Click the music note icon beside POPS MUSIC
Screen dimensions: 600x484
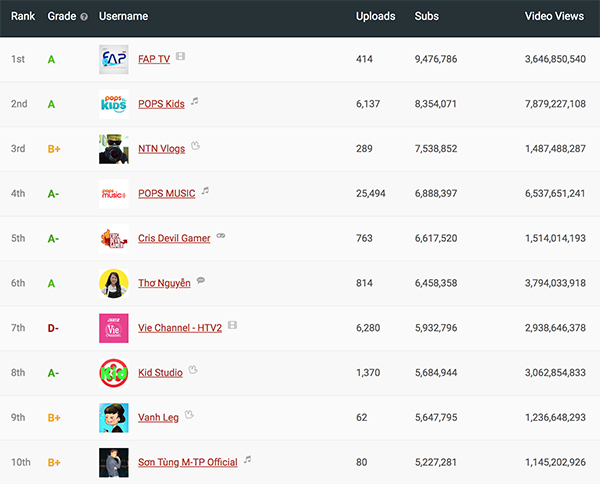click(x=205, y=190)
